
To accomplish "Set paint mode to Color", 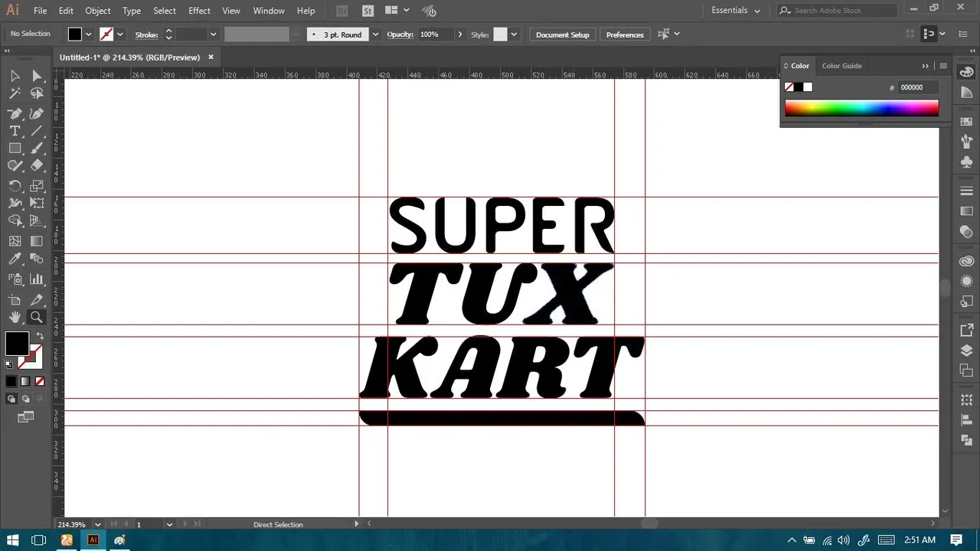I will pyautogui.click(x=11, y=381).
